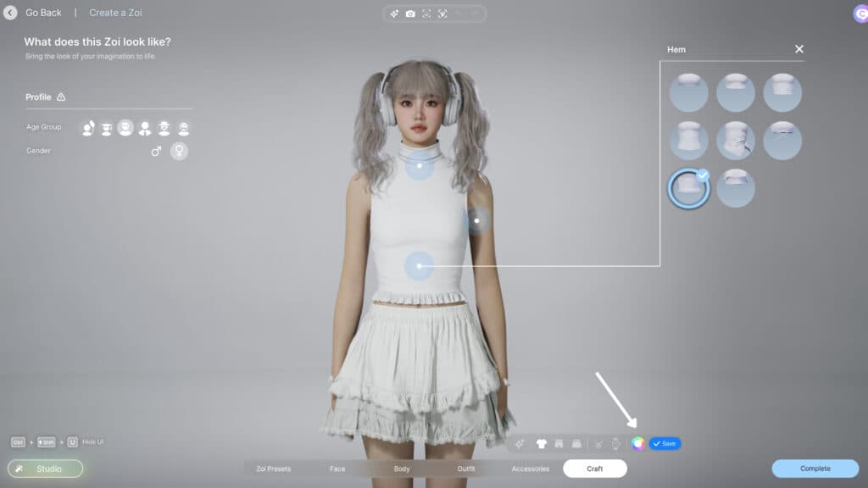Viewport: 868px width, 488px height.
Task: Open the AI generation icon in the top toolbar
Action: 392,13
